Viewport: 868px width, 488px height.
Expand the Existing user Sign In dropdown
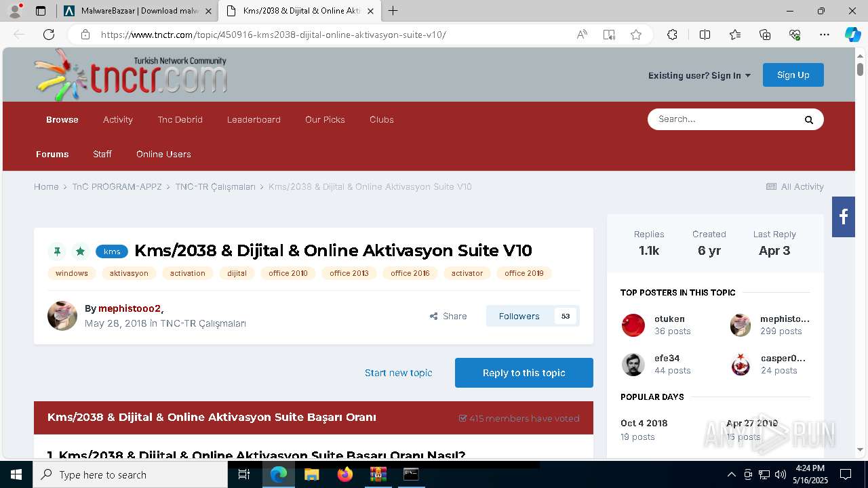point(699,75)
